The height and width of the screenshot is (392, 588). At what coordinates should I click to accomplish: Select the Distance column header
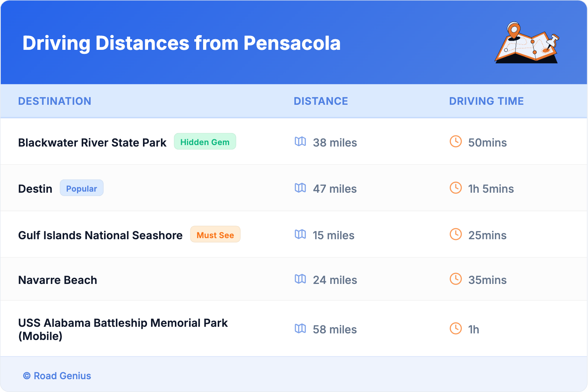pyautogui.click(x=321, y=101)
